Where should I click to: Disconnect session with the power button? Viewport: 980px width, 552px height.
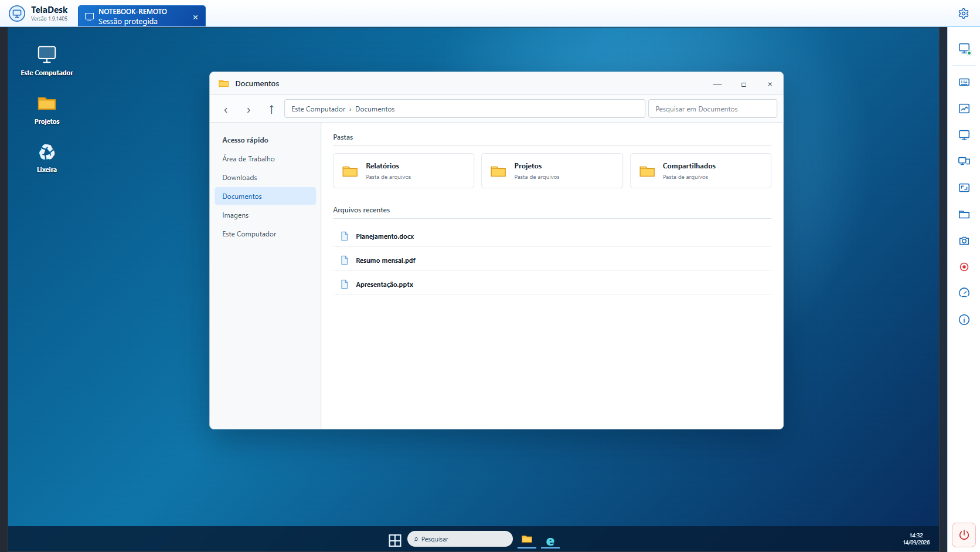coord(964,535)
